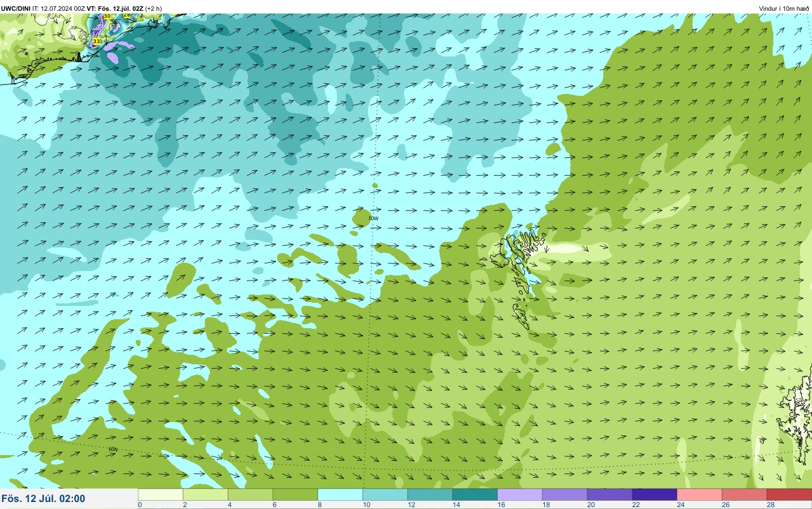This screenshot has height=509, width=812.
Task: Click the 'Fös. 12 Júl. 02:00' date label
Action: point(43,499)
